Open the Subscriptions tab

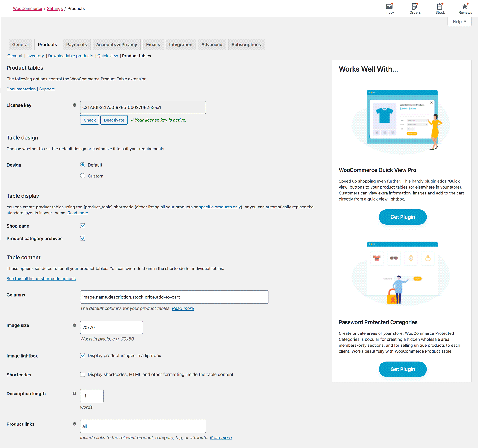click(x=246, y=45)
